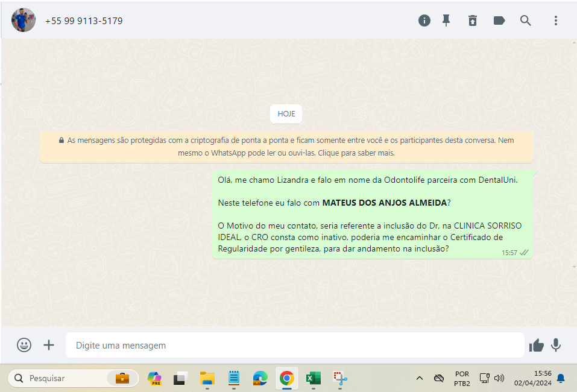Screen dimensions: 577x392
Task: Pin this chat with the pin icon
Action: (x=446, y=21)
